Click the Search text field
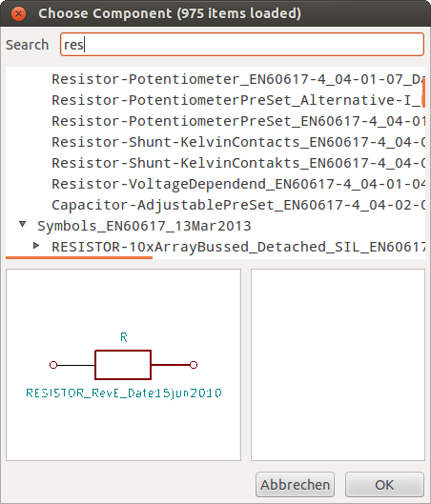 pos(242,45)
